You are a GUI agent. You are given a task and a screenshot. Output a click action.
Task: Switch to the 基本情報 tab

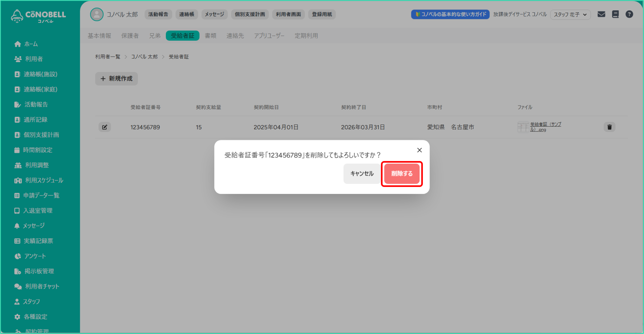tap(99, 36)
